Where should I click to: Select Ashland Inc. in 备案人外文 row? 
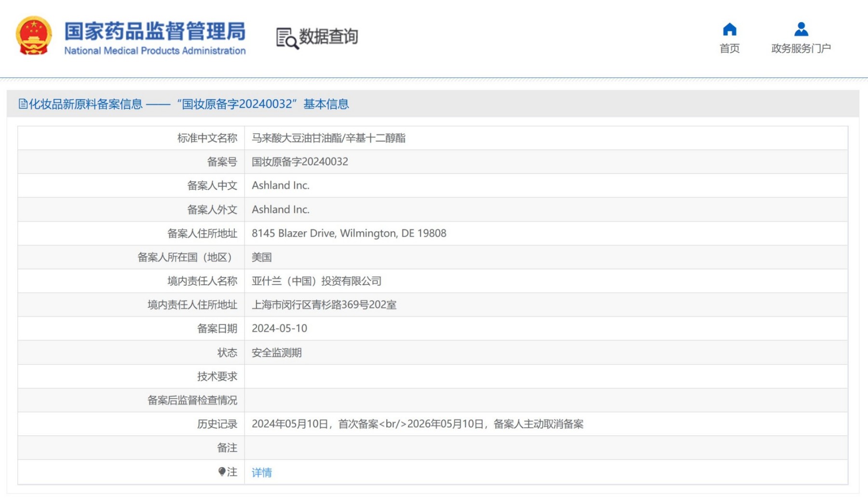(x=281, y=209)
